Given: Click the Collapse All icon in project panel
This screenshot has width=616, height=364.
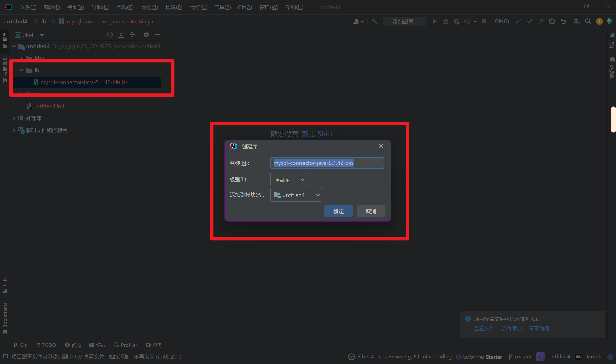Looking at the screenshot, I should (x=132, y=35).
